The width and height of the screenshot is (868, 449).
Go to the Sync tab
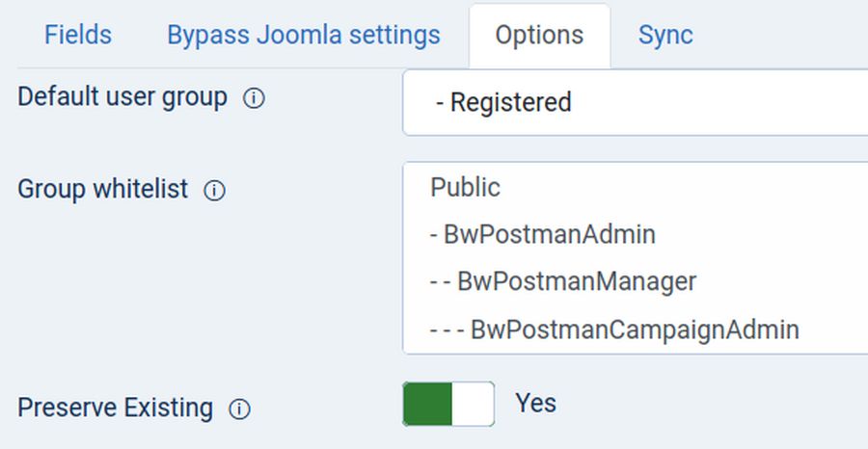coord(665,36)
